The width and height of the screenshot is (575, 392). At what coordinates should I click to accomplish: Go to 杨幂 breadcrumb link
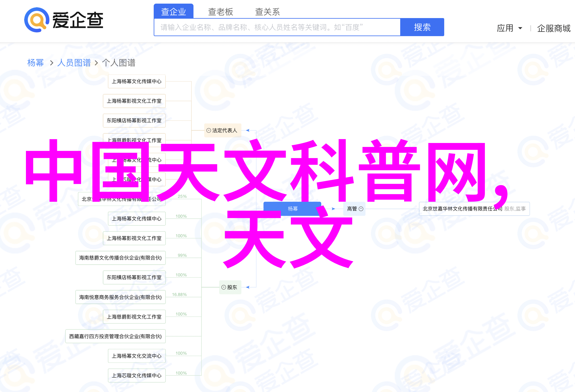tap(36, 63)
